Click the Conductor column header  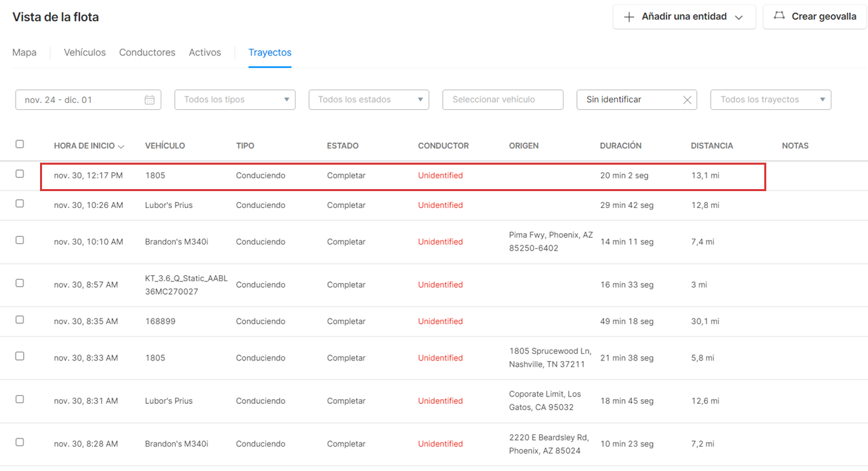(x=443, y=146)
